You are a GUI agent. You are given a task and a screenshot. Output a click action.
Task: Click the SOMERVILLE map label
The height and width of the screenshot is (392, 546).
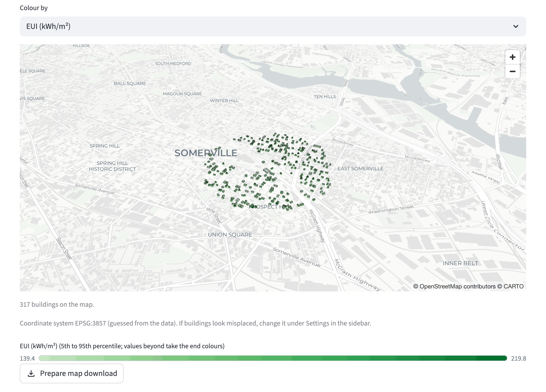[x=206, y=153]
